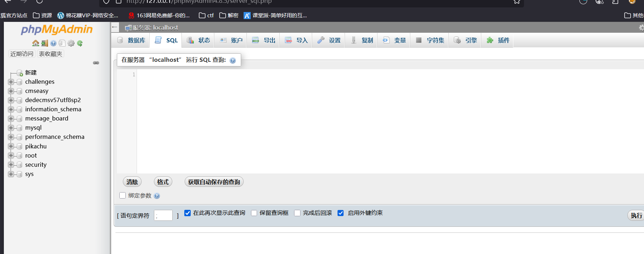Open the 解密 bookmark folder
The height and width of the screenshot is (254, 644).
(x=229, y=15)
